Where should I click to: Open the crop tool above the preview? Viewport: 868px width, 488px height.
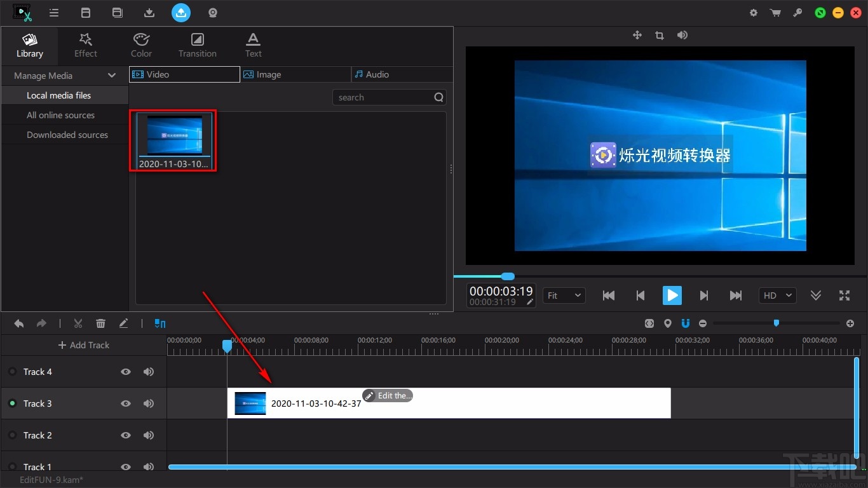pos(659,36)
